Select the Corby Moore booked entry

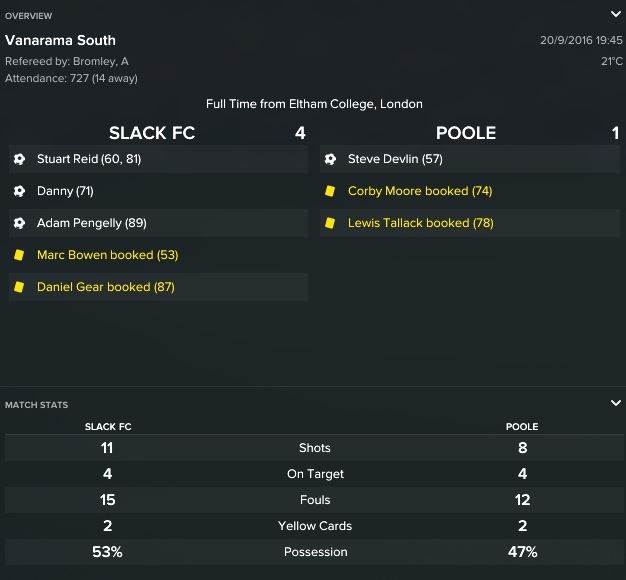[x=420, y=191]
